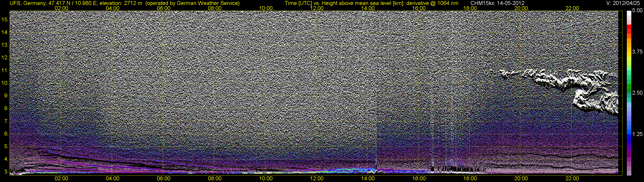Click the 'elevation: 2712 m' text
The height and width of the screenshot is (182, 644).
click(121, 3)
